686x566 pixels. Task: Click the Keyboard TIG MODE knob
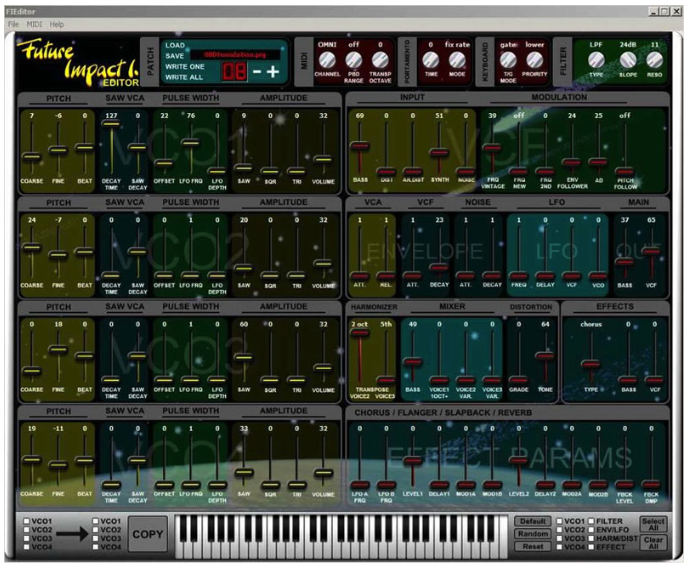coord(508,59)
